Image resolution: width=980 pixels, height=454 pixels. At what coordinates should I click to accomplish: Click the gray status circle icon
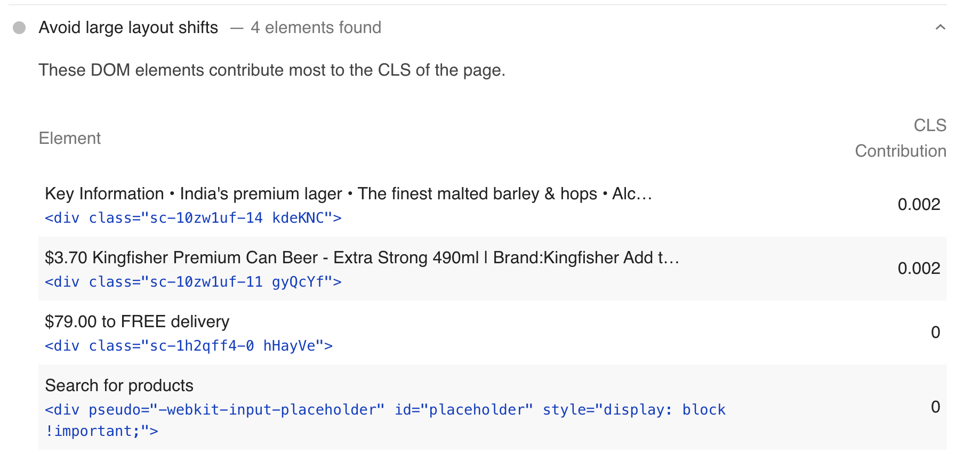click(x=19, y=28)
